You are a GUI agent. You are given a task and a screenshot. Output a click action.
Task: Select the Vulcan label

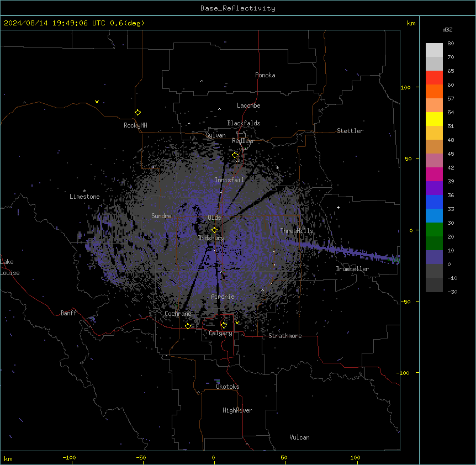[300, 437]
